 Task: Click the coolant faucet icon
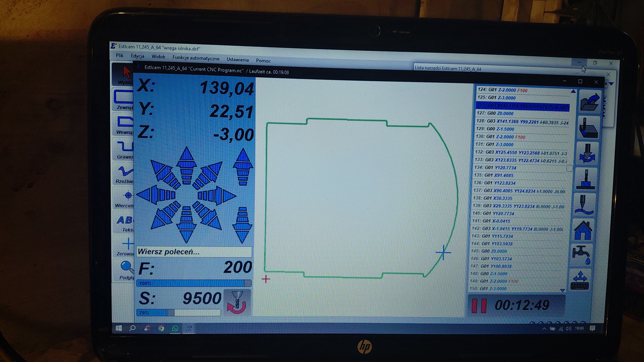(581, 254)
